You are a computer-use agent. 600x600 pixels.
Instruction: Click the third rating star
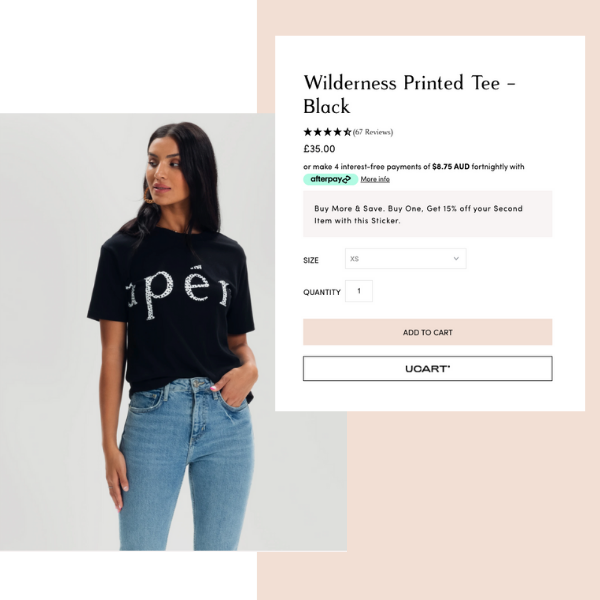[x=327, y=132]
